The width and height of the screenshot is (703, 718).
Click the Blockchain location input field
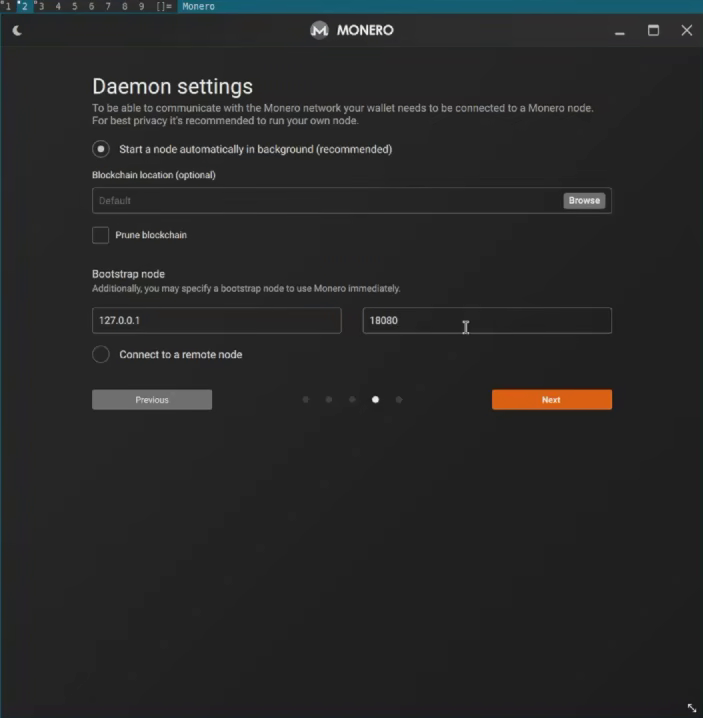pos(327,201)
